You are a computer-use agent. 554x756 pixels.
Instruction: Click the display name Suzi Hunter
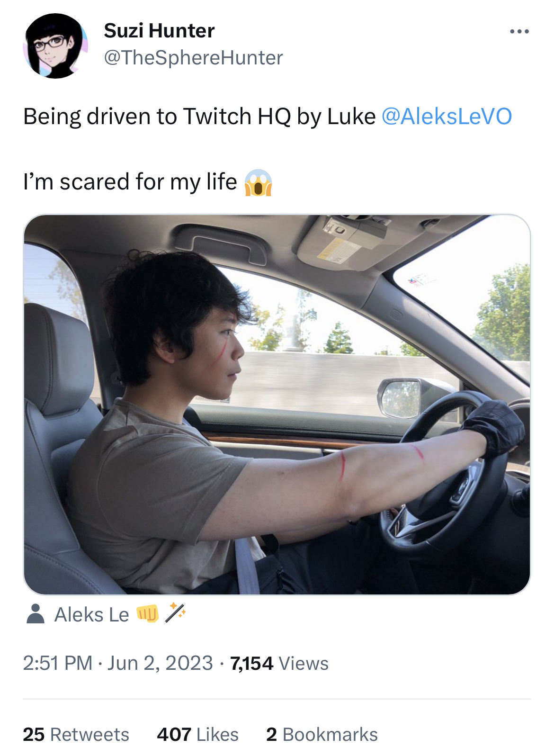(x=159, y=31)
